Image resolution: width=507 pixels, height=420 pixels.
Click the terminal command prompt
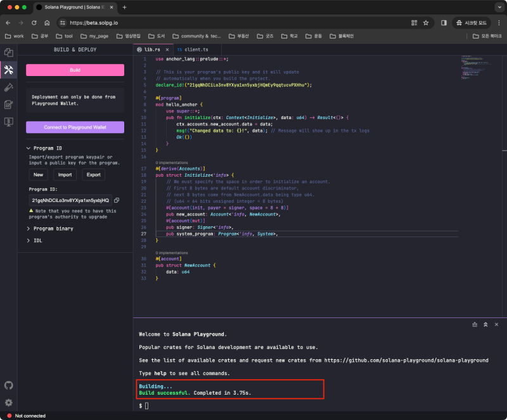coord(144,406)
